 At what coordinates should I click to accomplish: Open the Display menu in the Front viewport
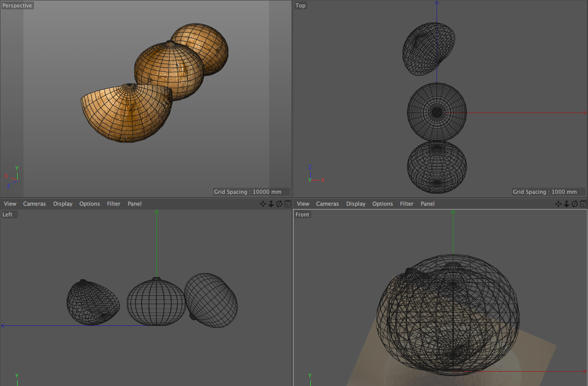coord(356,204)
